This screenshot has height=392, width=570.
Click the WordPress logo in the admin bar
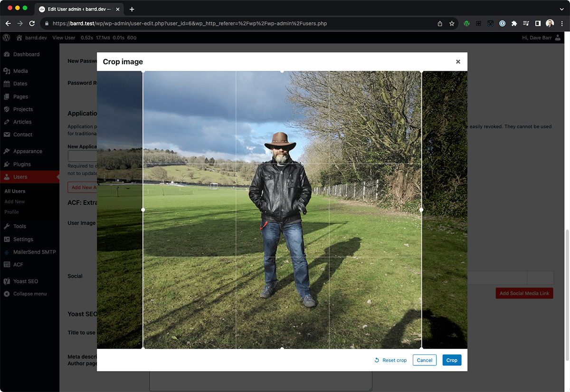pyautogui.click(x=6, y=38)
